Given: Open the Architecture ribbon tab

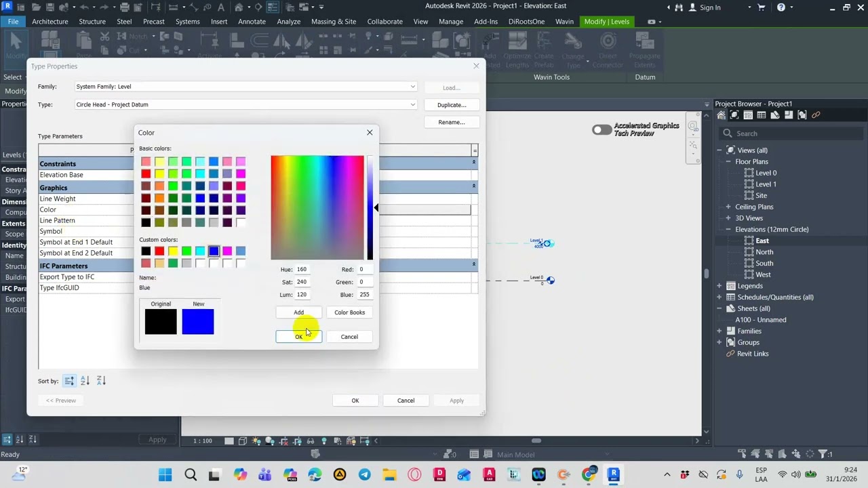Looking at the screenshot, I should (50, 22).
